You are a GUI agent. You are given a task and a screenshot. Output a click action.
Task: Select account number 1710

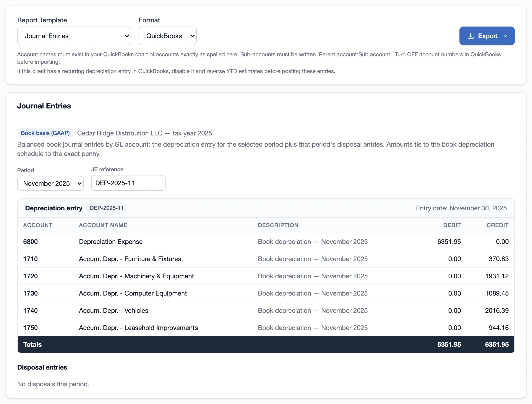point(30,259)
